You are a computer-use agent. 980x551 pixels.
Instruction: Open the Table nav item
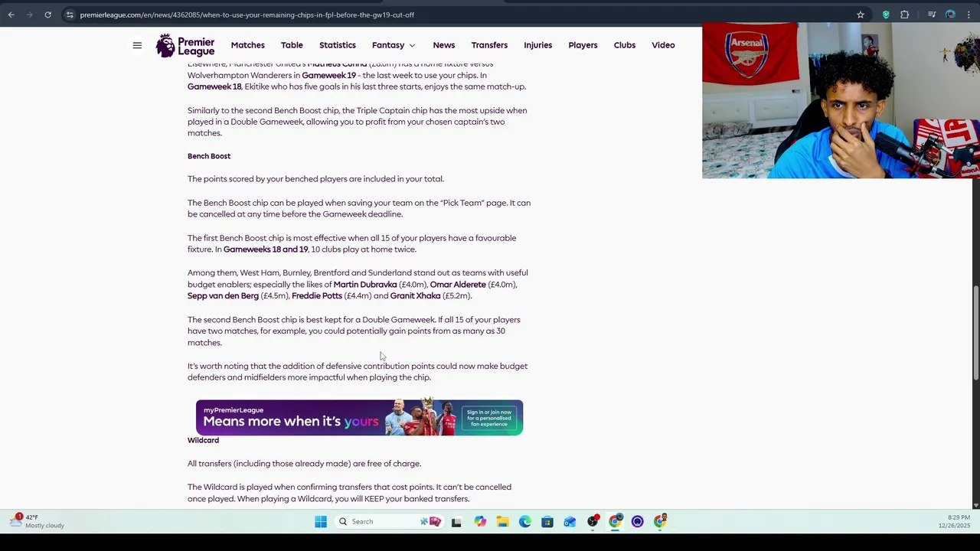(x=292, y=45)
